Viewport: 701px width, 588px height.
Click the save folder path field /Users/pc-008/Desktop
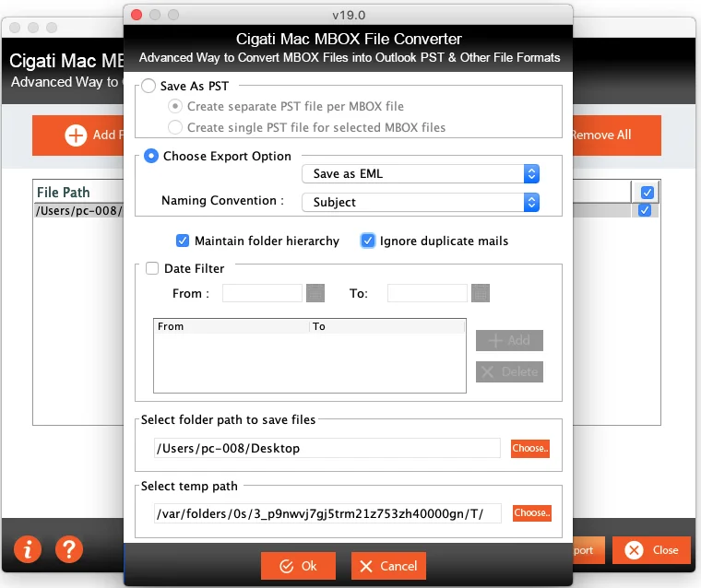coord(327,448)
